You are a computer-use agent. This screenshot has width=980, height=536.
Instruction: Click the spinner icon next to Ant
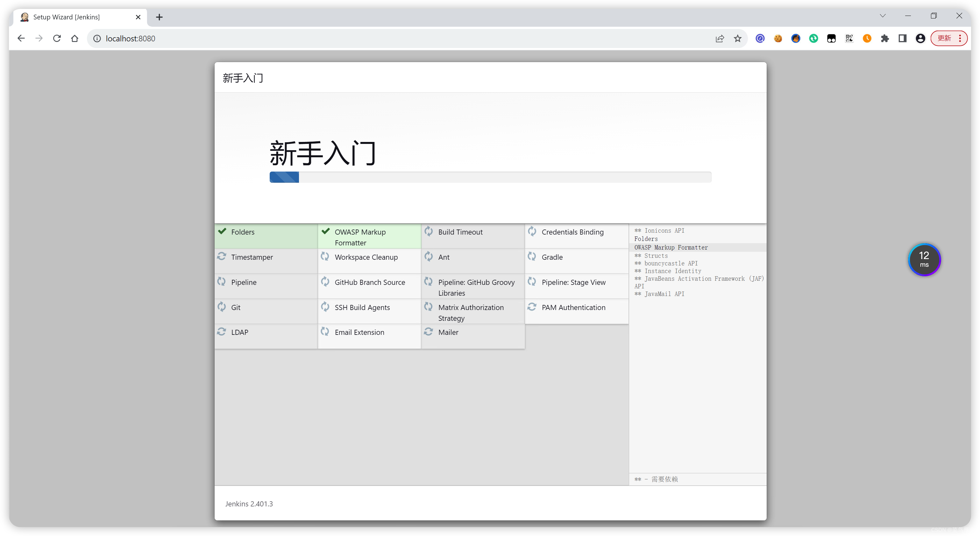(x=429, y=257)
